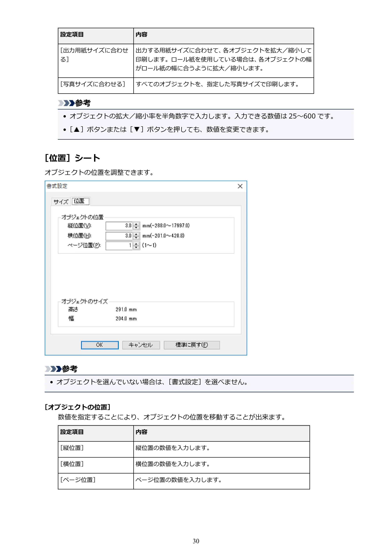The height and width of the screenshot is (555, 392).
Task: Switch to the サイズ tab
Action: click(x=61, y=202)
